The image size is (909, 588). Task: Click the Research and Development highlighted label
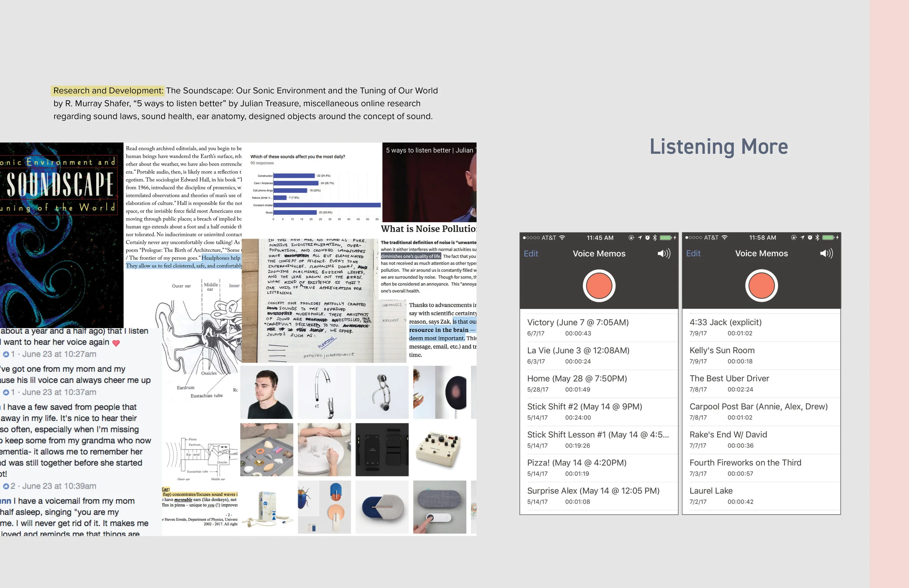coord(108,90)
